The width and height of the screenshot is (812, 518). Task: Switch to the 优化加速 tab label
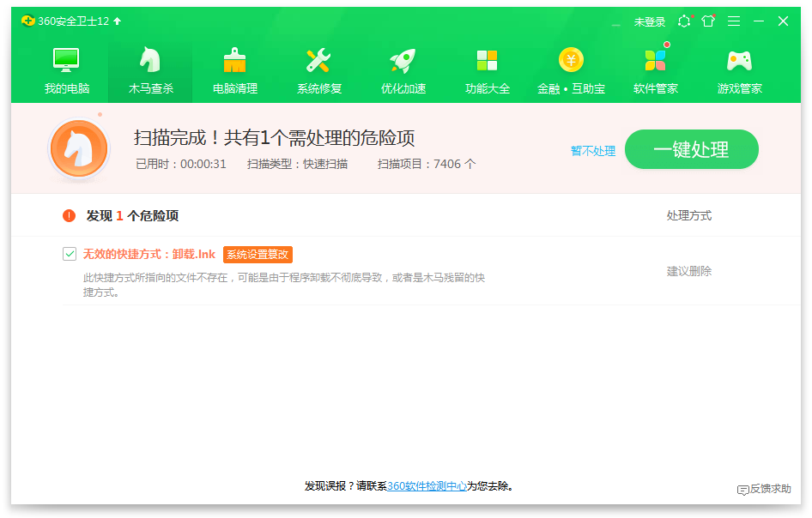403,88
